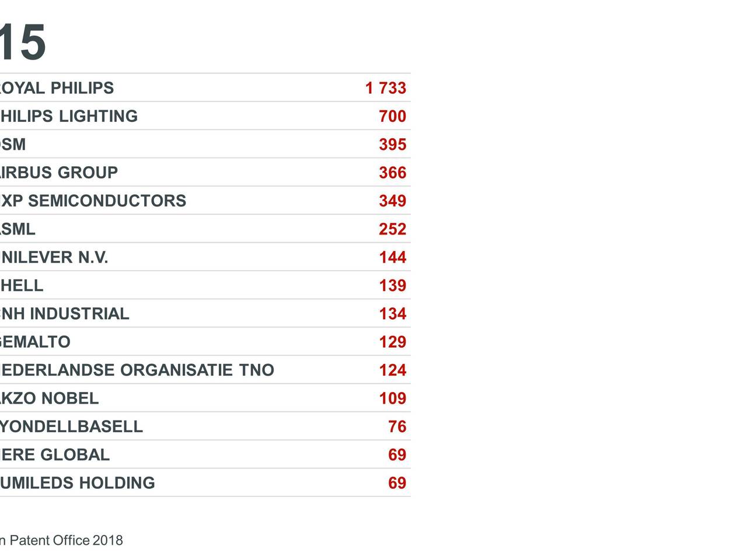
Task: Click the large heading number 15
Action: pyautogui.click(x=22, y=42)
